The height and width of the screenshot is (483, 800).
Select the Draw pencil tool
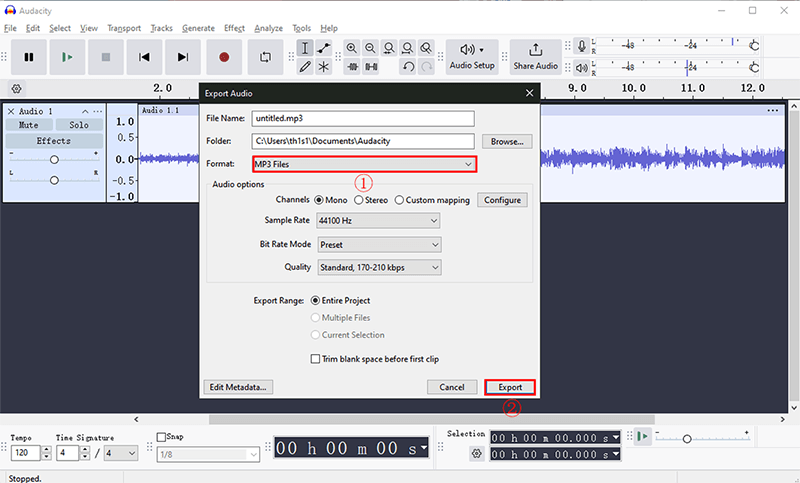point(305,67)
